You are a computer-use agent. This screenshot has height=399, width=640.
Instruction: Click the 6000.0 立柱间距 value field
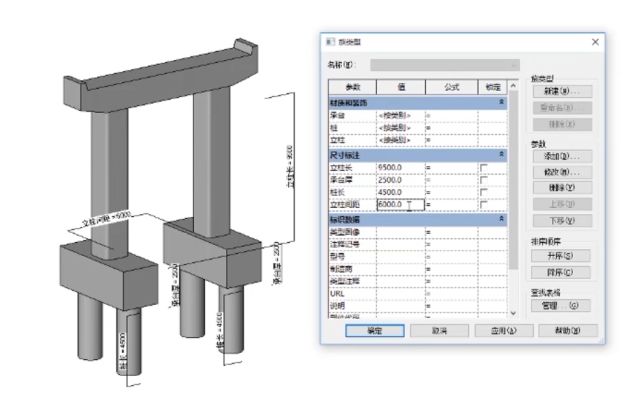click(400, 204)
